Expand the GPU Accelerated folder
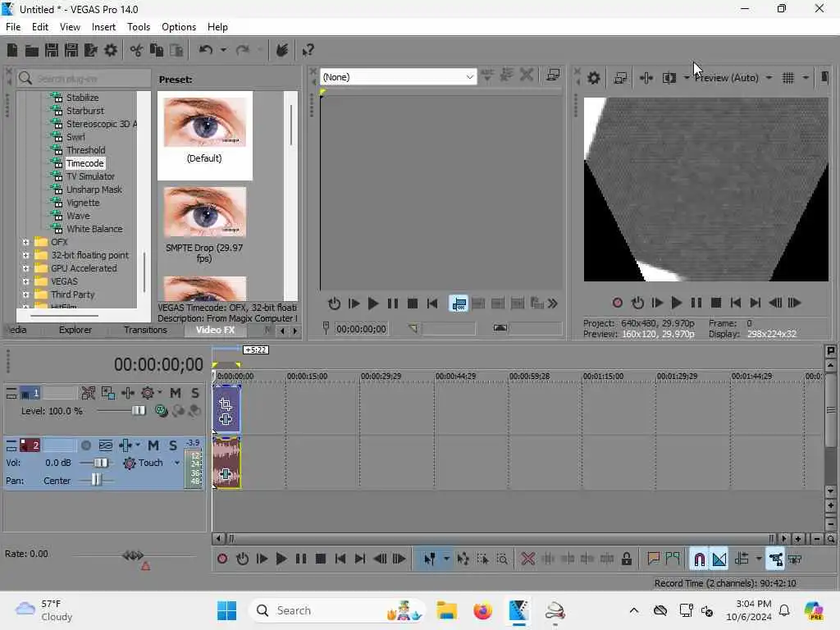Image resolution: width=840 pixels, height=630 pixels. pos(25,268)
